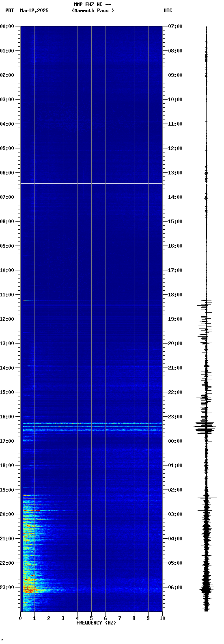Click the PDT time label '06:00'
The height and width of the screenshot is (644, 224).
point(7,173)
